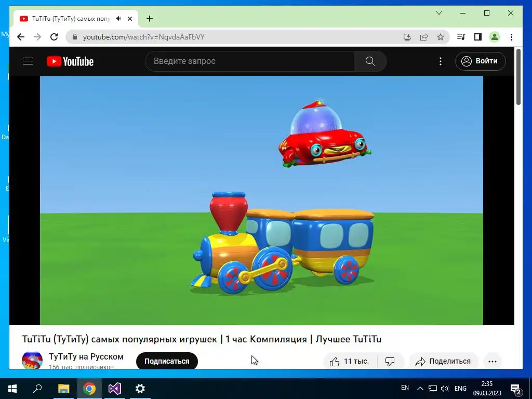Bookmark this tab with star icon
The height and width of the screenshot is (399, 532).
(441, 37)
